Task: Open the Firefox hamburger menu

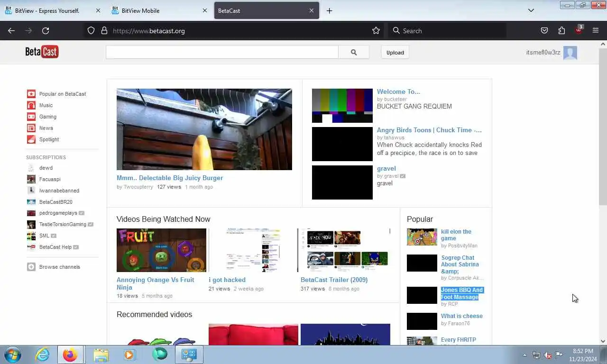Action: [x=596, y=31]
